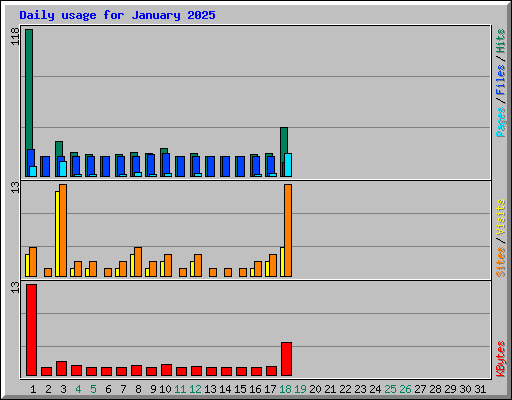512x400 pixels.
Task: Click the '118' y-axis maximum label
Action: [15, 36]
